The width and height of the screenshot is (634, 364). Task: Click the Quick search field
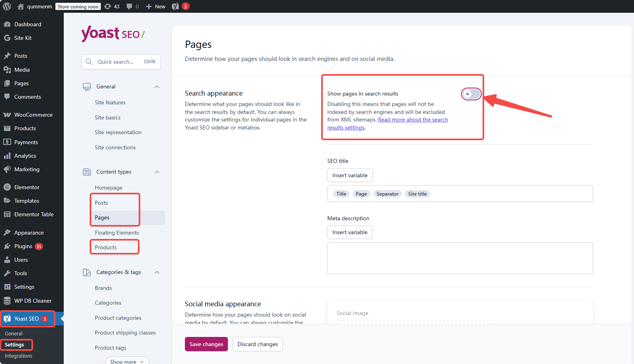121,62
